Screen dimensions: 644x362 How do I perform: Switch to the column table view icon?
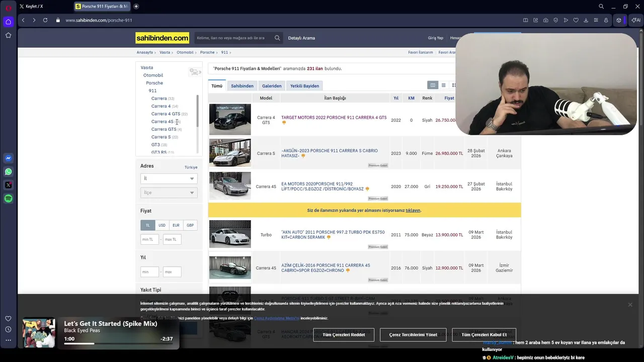[432, 85]
